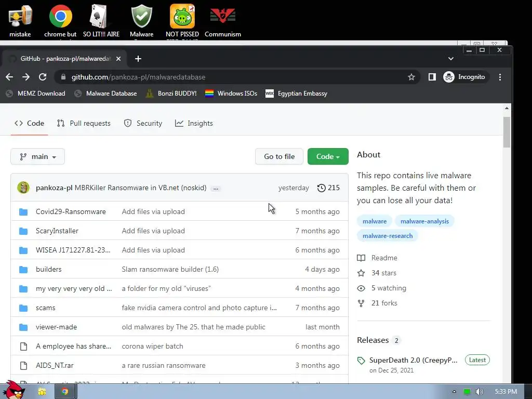Expand the commit message ellipsis button
Screen dimensions: 532x399
(216, 188)
